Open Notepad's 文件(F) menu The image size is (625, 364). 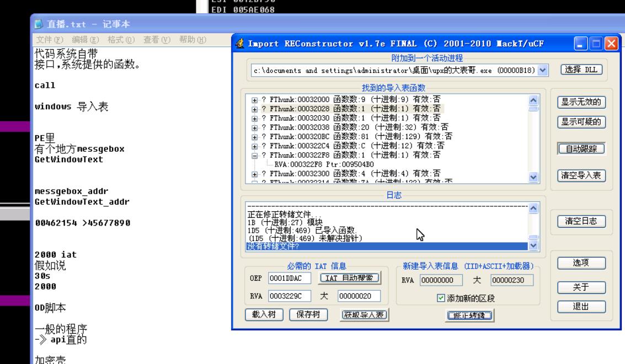click(50, 40)
